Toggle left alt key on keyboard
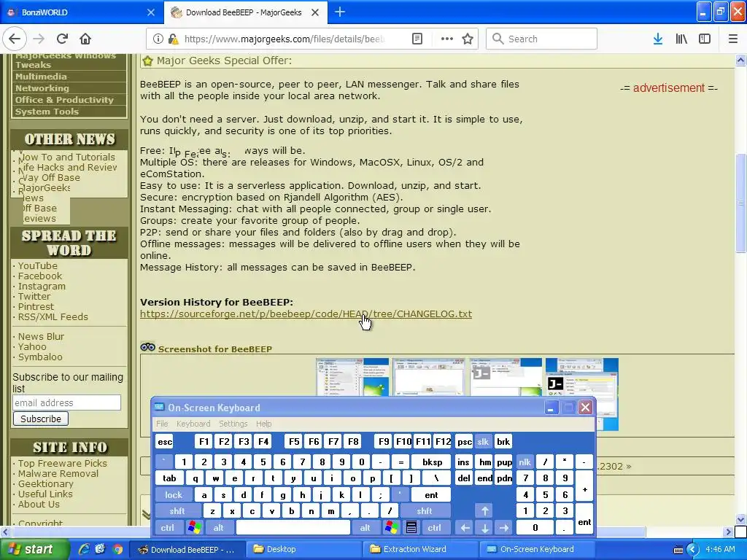Viewport: 747px width, 560px height. pyautogui.click(x=219, y=528)
